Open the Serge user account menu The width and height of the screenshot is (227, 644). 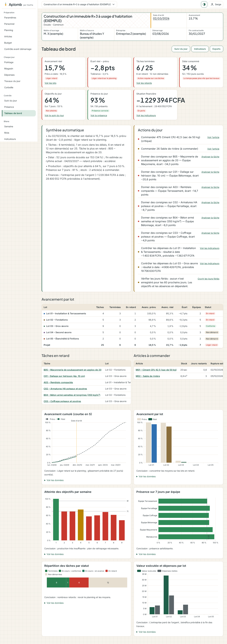(x=216, y=5)
